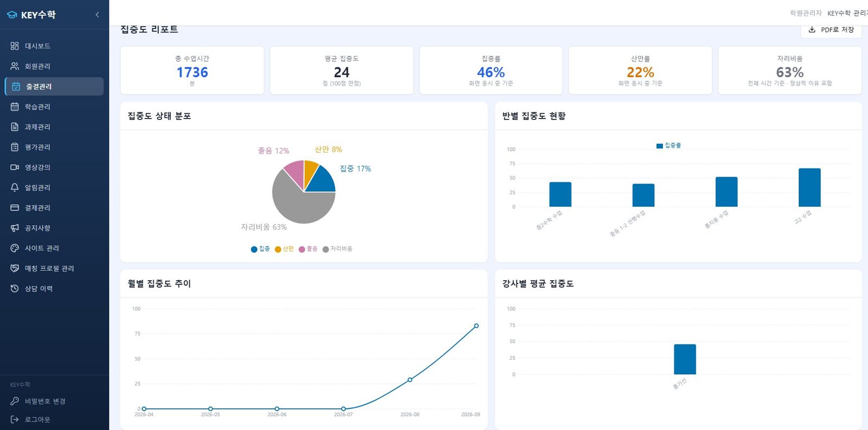The height and width of the screenshot is (430, 868).
Task: Select the 영상강의 video camera icon
Action: pos(15,167)
